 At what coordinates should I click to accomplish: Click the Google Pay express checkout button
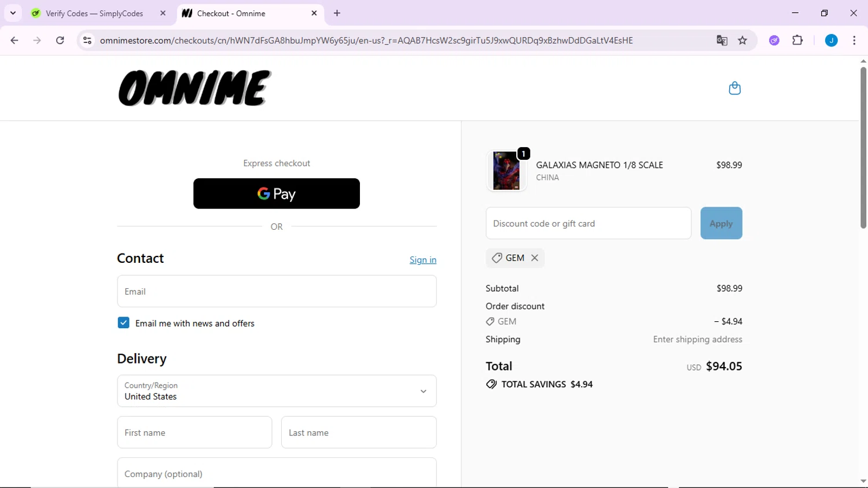(x=277, y=193)
